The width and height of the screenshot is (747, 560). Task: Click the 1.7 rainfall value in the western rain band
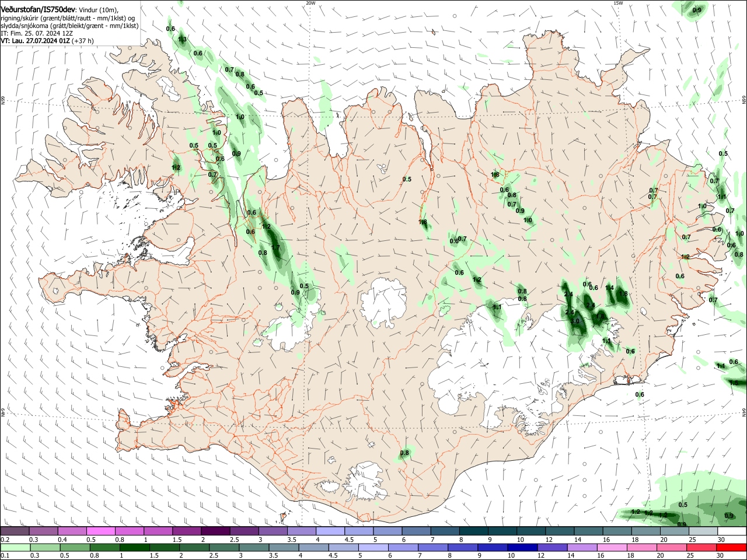pyautogui.click(x=275, y=247)
